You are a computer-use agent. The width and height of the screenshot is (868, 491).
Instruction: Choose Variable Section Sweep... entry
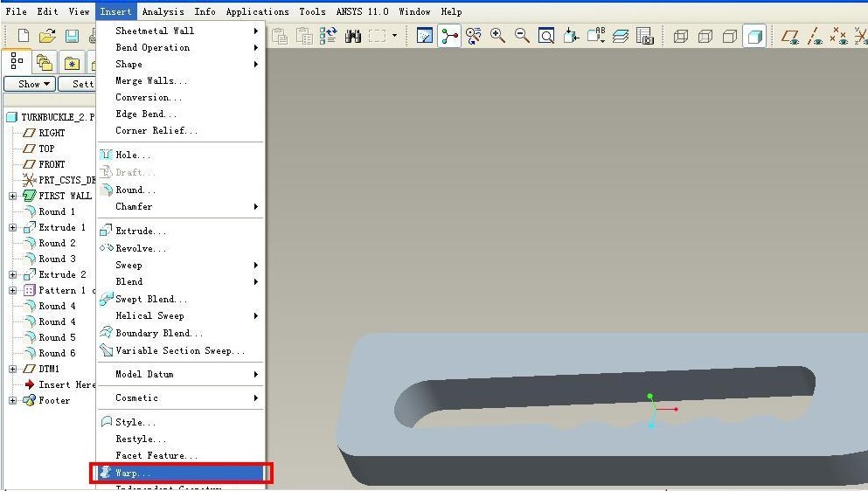tap(180, 351)
